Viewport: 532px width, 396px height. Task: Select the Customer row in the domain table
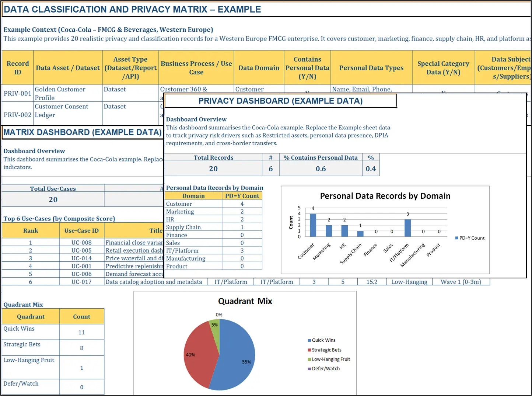click(179, 204)
